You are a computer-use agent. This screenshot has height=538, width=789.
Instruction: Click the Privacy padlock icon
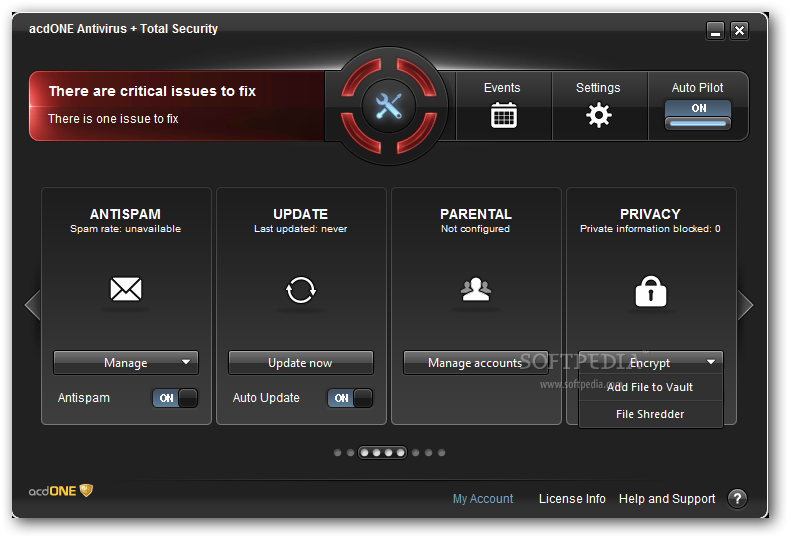651,291
